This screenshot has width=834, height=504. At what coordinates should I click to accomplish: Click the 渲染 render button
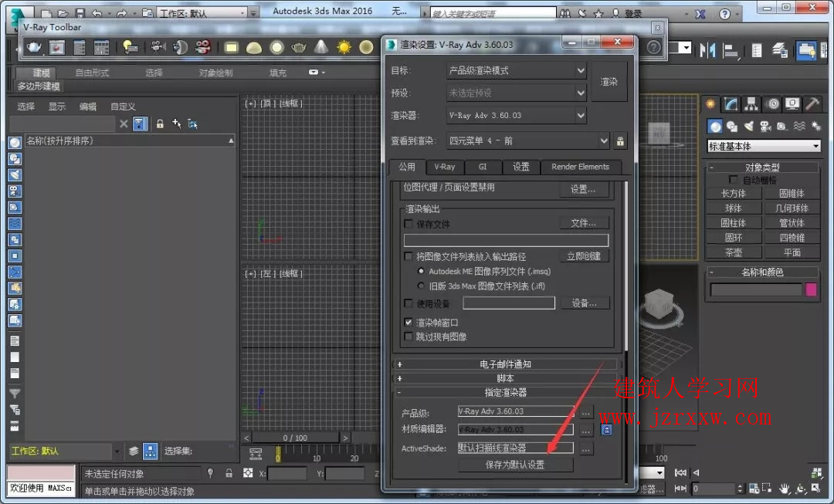(x=609, y=82)
